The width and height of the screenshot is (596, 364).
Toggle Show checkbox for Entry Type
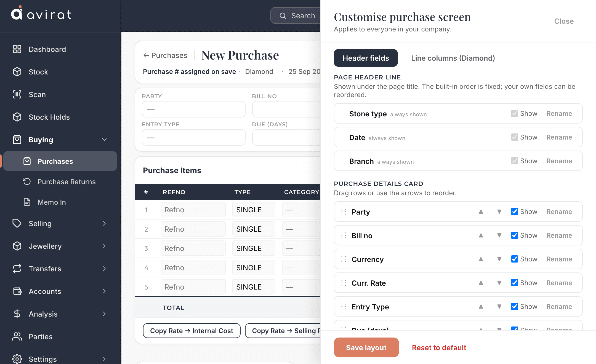pos(514,306)
